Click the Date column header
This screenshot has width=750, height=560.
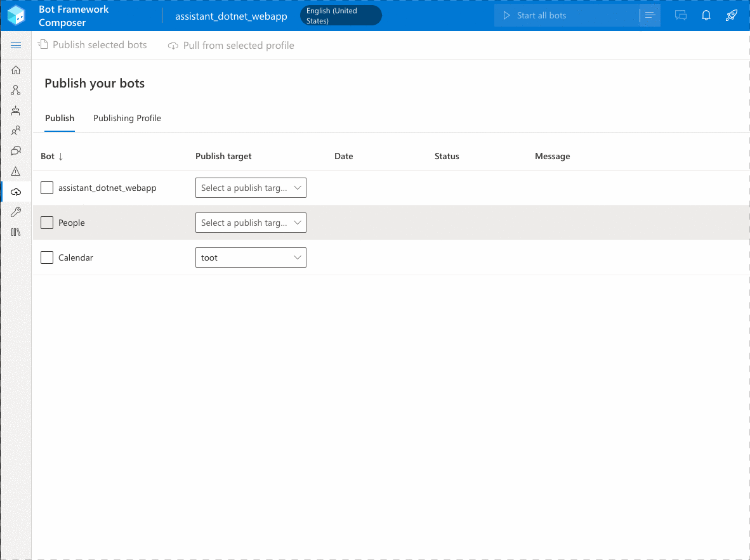(343, 157)
